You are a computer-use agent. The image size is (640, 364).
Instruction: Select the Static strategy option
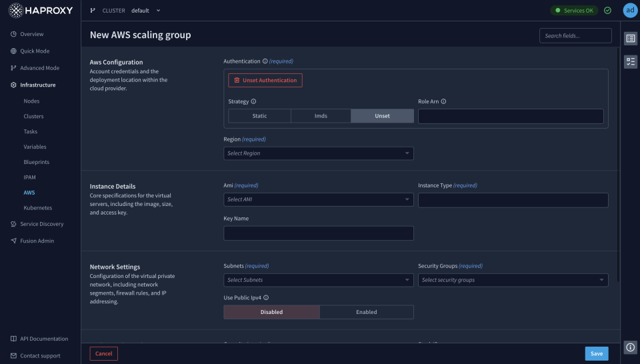pyautogui.click(x=259, y=116)
